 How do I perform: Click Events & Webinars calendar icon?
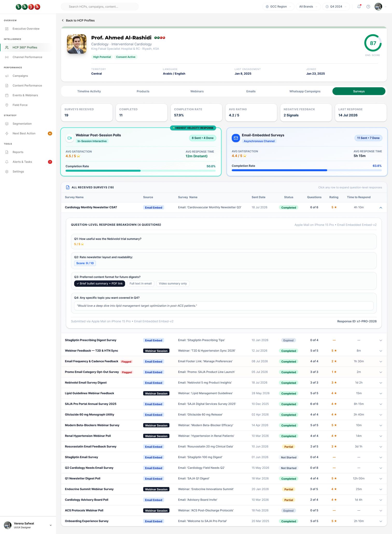tap(7, 95)
